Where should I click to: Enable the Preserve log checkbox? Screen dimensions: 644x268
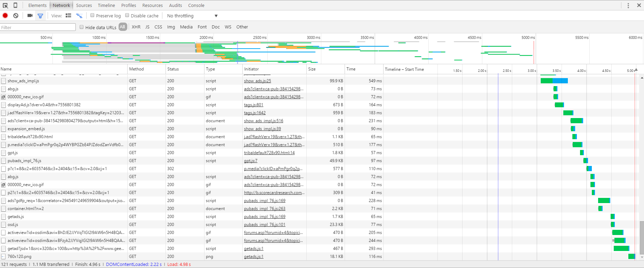click(x=92, y=15)
